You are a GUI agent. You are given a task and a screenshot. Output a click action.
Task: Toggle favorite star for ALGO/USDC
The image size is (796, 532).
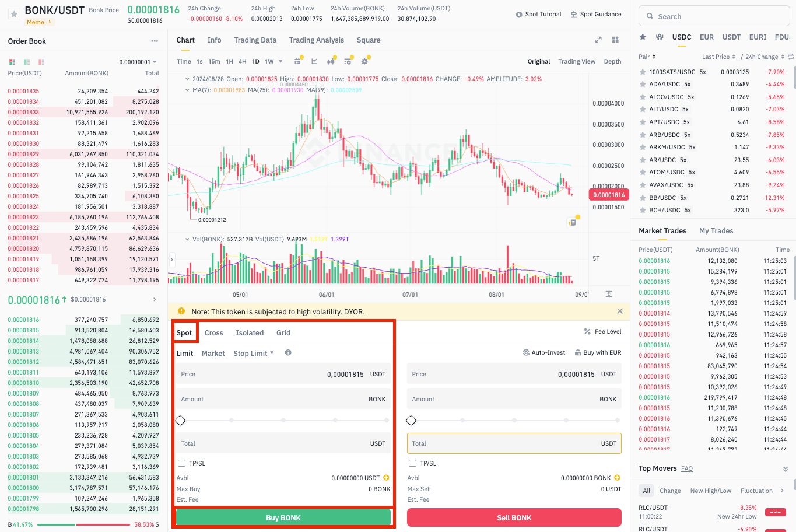643,97
